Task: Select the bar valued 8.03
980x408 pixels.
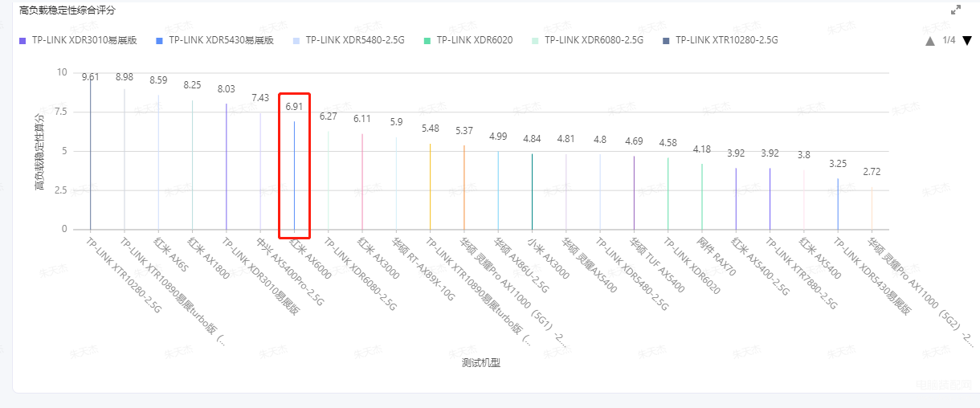Action: pyautogui.click(x=227, y=166)
